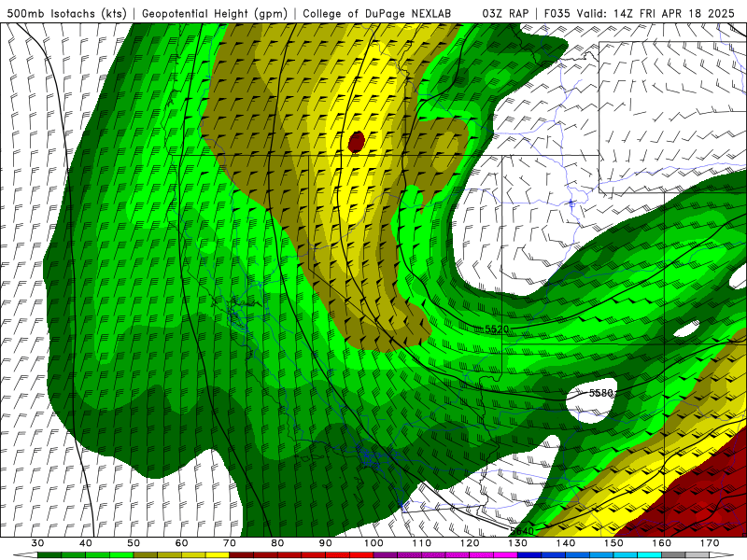
Task: Select the bright yellow 65-70 kt legend swatch
Action: 218,555
